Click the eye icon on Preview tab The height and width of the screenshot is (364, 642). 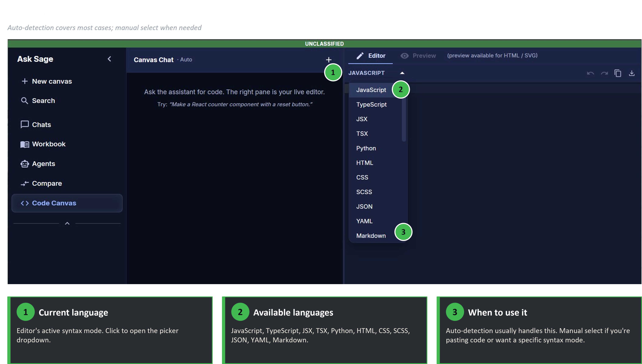(404, 56)
